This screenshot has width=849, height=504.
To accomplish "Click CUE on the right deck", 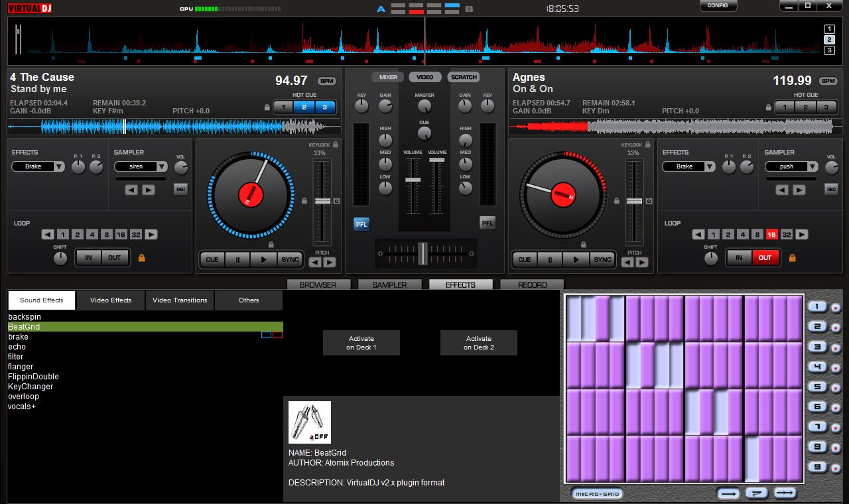I will [x=525, y=259].
